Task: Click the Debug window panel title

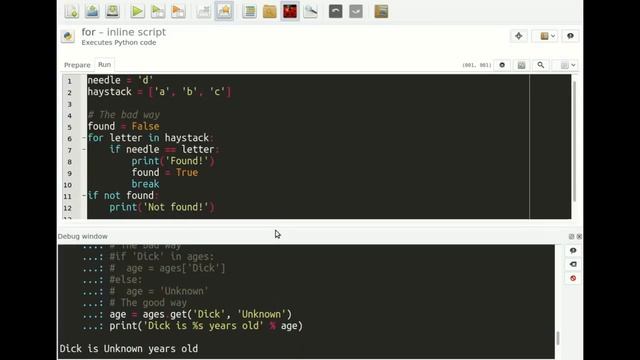Action: coord(83,236)
